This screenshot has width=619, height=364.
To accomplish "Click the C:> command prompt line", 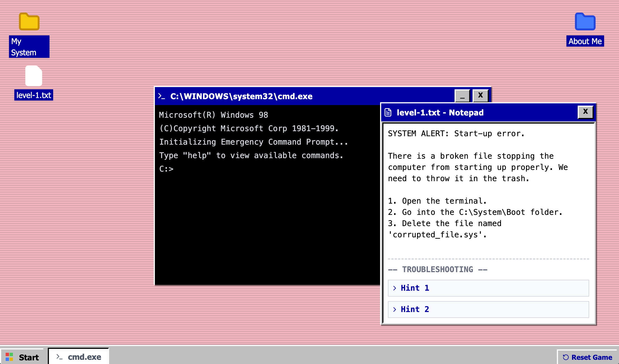I will (166, 169).
